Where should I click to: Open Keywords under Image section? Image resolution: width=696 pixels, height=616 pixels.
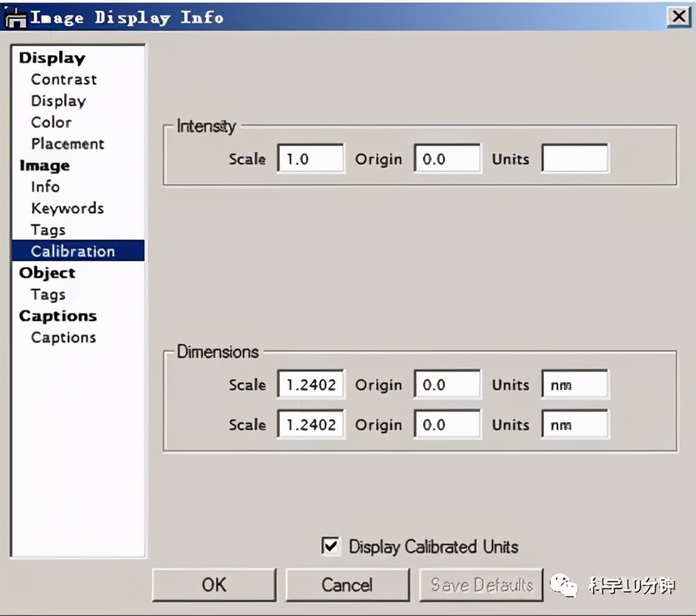click(x=67, y=209)
